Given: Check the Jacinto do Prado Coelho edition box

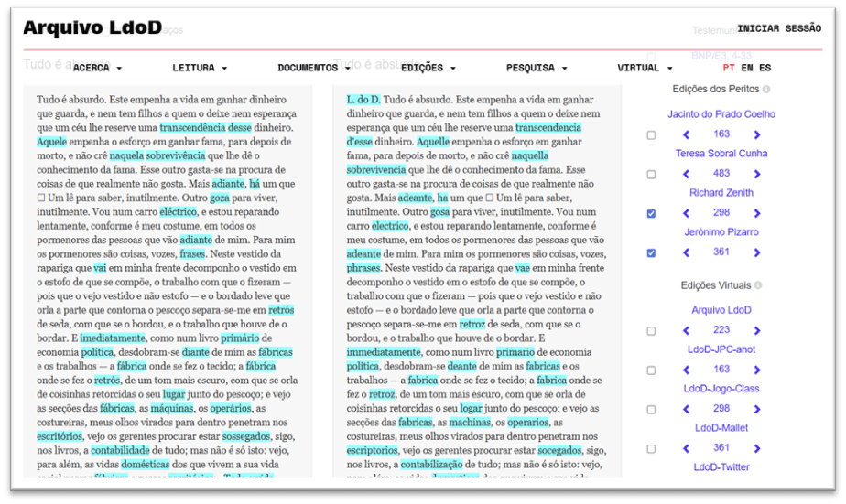Looking at the screenshot, I should [x=651, y=135].
